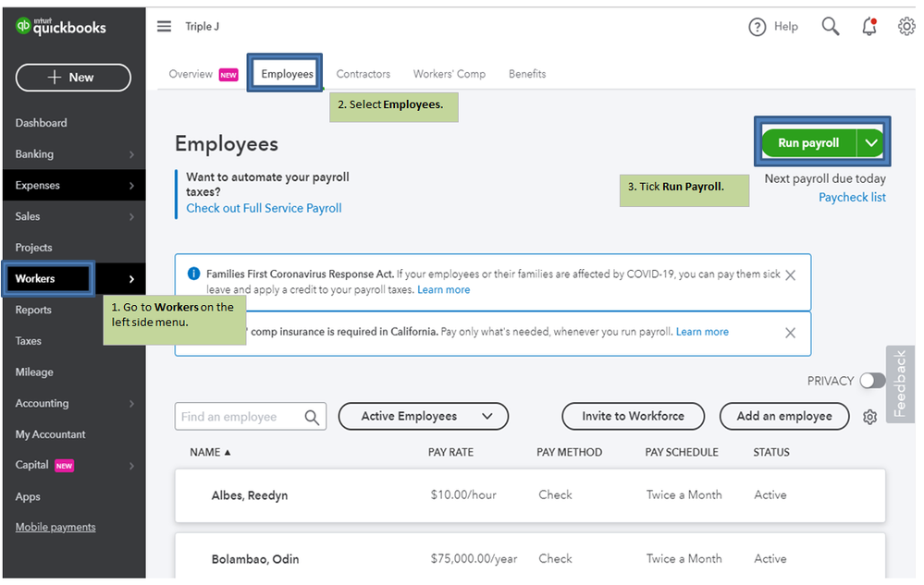Image resolution: width=924 pixels, height=585 pixels.
Task: Open search with the magnifying glass icon
Action: click(831, 27)
